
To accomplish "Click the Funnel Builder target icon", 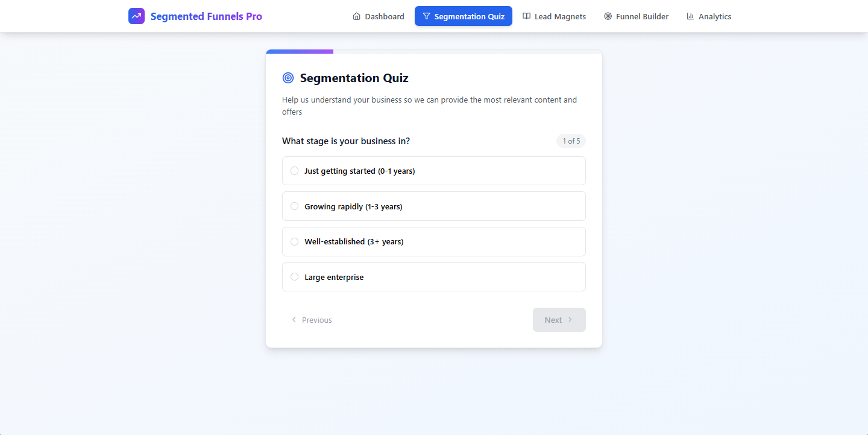I will pos(608,16).
